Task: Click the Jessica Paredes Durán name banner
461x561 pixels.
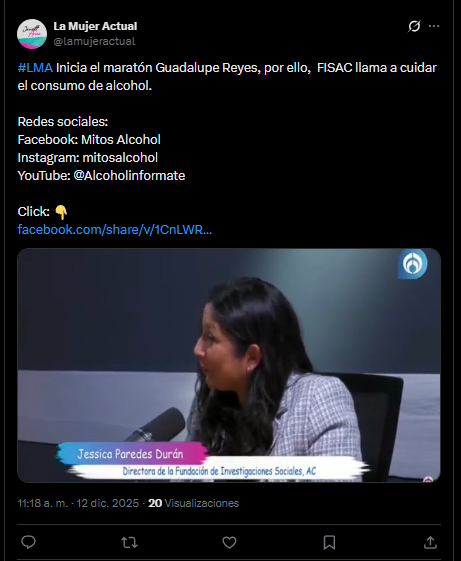Action: point(131,454)
